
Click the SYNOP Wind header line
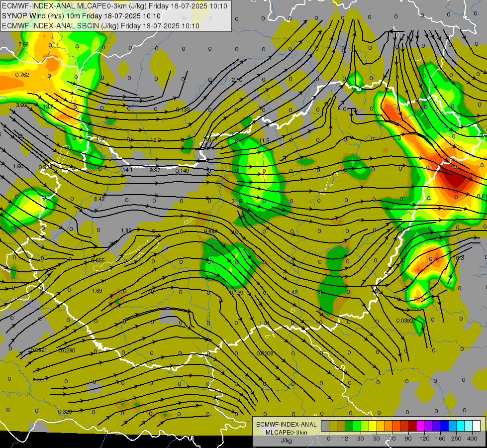click(x=82, y=16)
